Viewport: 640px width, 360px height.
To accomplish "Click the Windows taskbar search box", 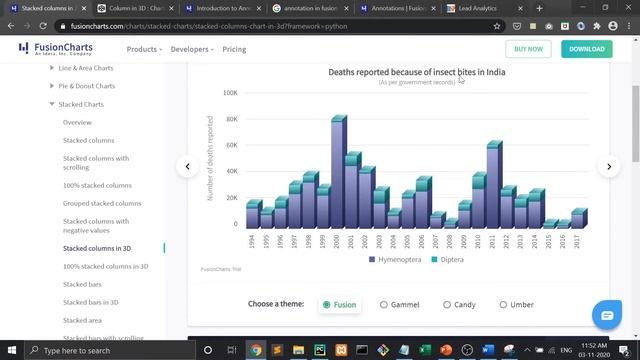I will click(x=110, y=350).
